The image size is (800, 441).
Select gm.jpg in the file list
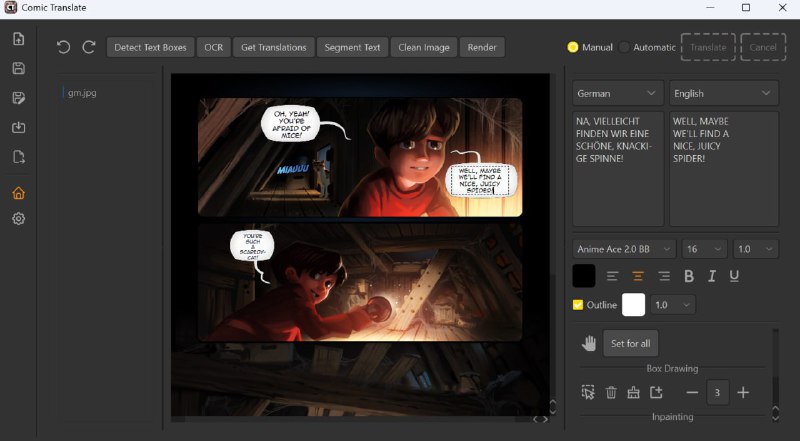pyautogui.click(x=82, y=93)
